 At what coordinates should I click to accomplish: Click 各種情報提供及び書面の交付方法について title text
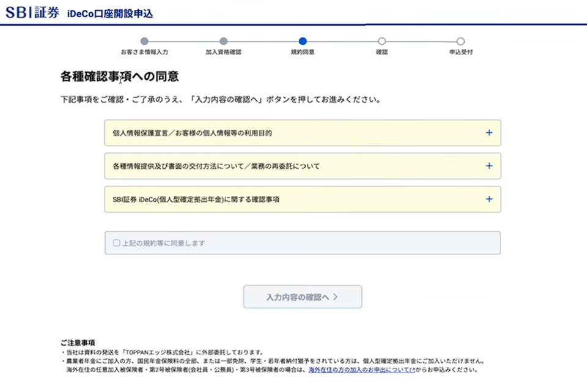[216, 166]
